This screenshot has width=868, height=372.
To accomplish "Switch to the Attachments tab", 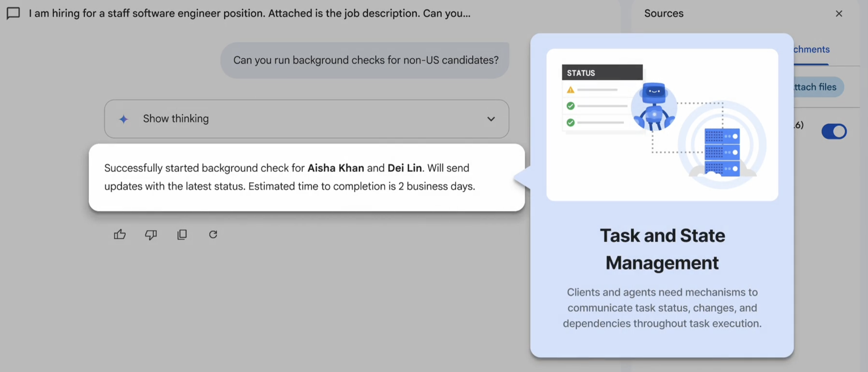I will (x=811, y=49).
